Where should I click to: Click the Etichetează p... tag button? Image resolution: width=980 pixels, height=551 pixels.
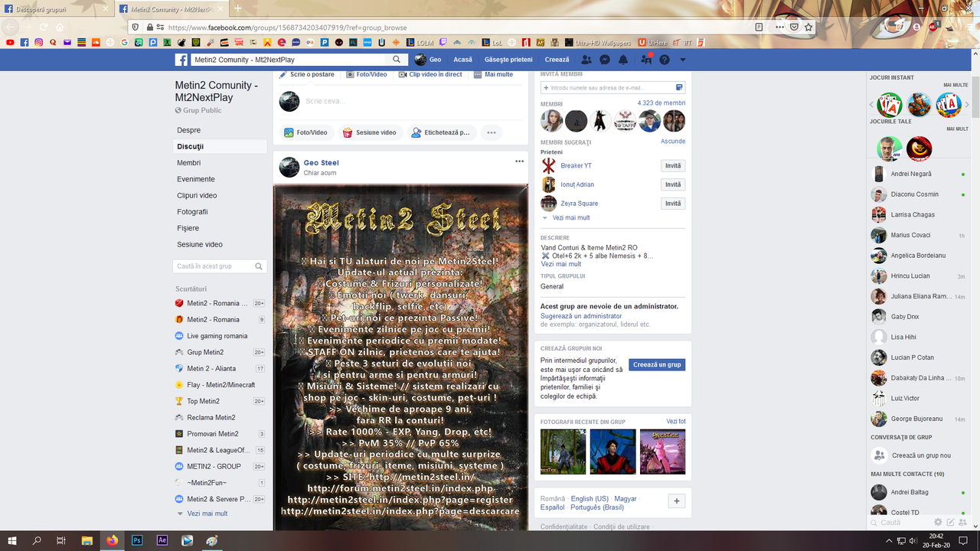click(441, 132)
